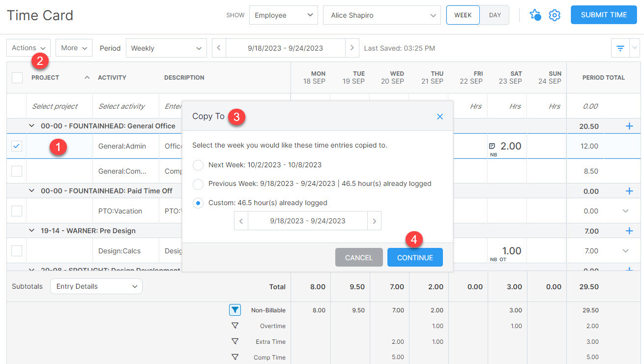This screenshot has width=644, height=364.
Task: Switch to the Day view
Action: [494, 15]
